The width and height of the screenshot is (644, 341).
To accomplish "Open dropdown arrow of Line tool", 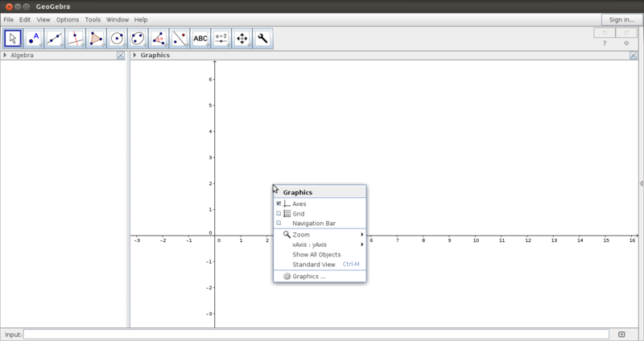I will tap(62, 46).
